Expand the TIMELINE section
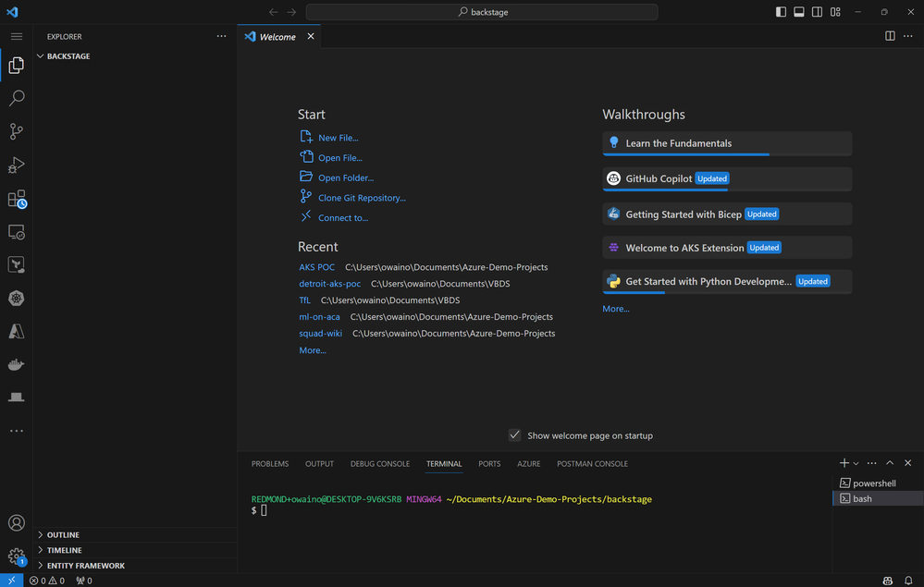924x587 pixels. pos(136,550)
